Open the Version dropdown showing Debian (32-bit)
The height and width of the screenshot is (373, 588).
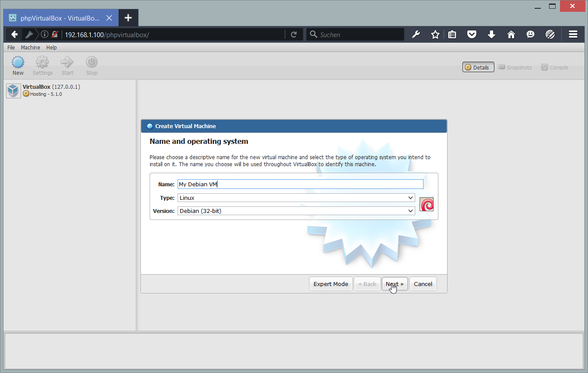(x=296, y=211)
